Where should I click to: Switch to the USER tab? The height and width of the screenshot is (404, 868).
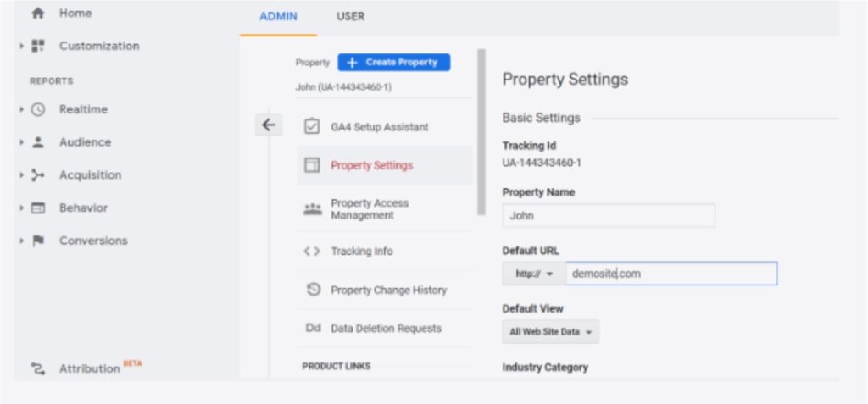350,17
